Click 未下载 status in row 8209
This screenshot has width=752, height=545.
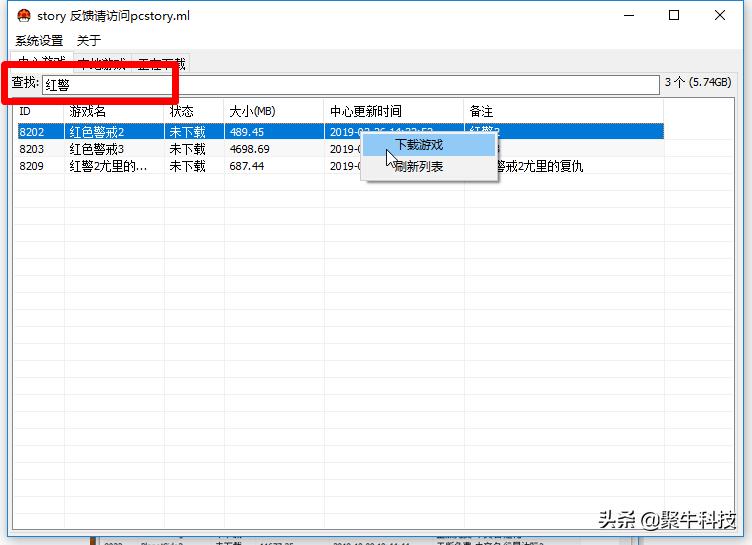pos(188,166)
